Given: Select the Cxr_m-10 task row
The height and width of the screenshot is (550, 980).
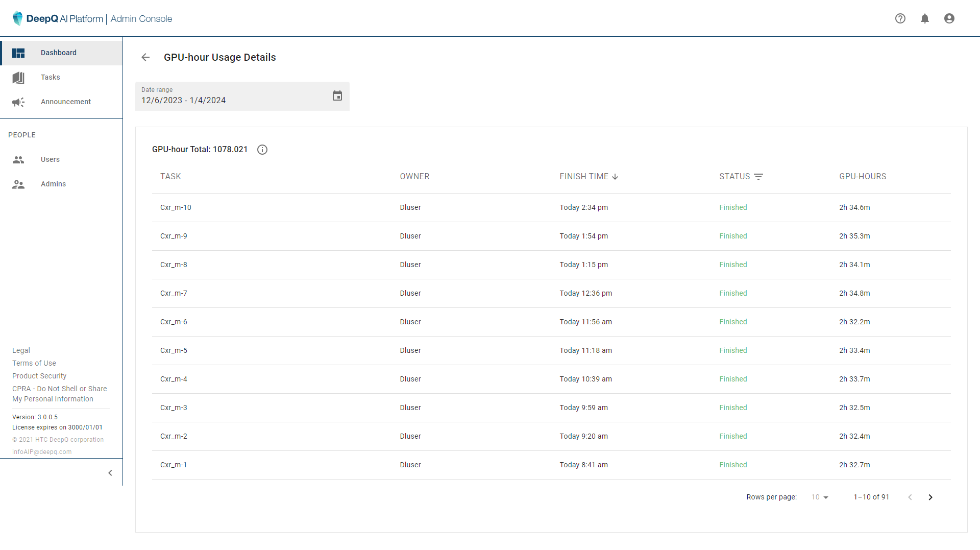Looking at the screenshot, I should click(x=176, y=207).
